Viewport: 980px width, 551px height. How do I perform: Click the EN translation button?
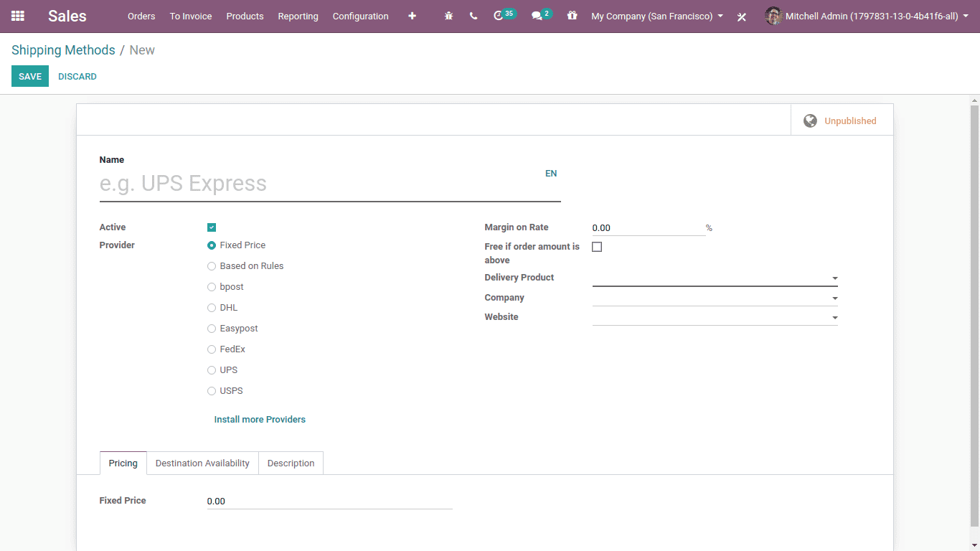pyautogui.click(x=551, y=174)
